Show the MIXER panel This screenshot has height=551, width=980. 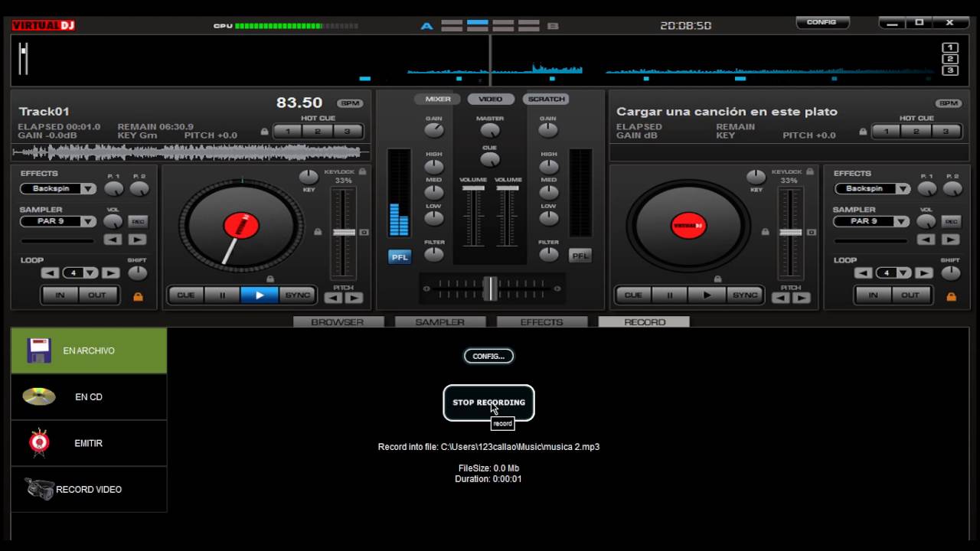click(x=438, y=99)
